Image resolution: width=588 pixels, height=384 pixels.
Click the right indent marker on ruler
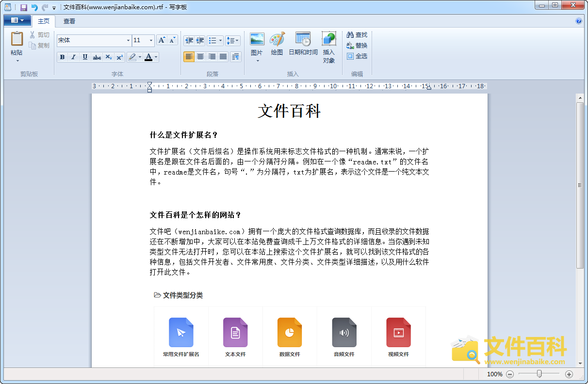[x=428, y=87]
